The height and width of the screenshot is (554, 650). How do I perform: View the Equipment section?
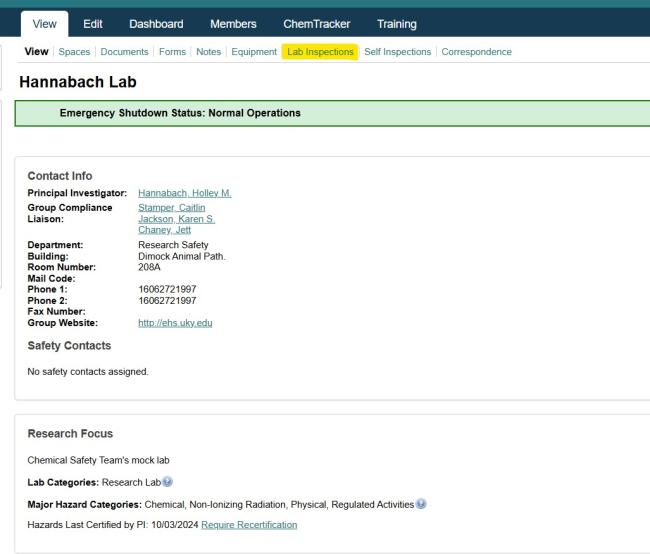coord(252,52)
